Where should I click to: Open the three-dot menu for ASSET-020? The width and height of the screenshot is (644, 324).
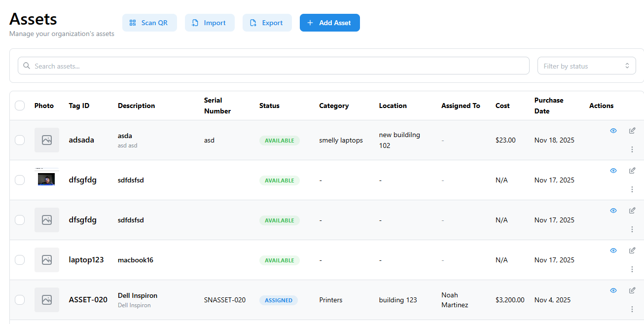pos(632,309)
